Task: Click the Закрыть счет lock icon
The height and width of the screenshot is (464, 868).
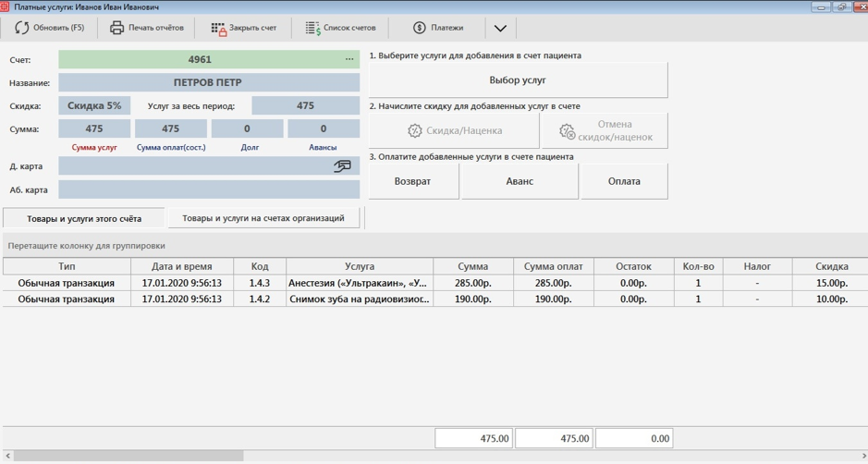Action: pyautogui.click(x=219, y=29)
